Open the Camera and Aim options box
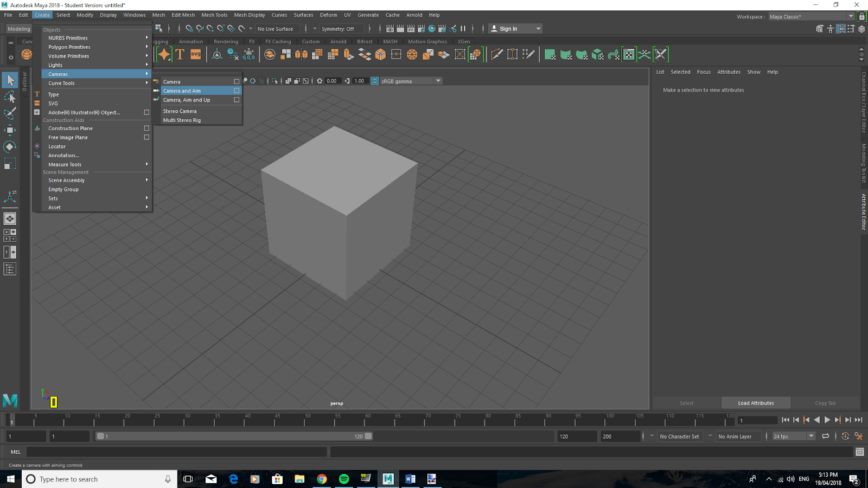 coord(235,91)
